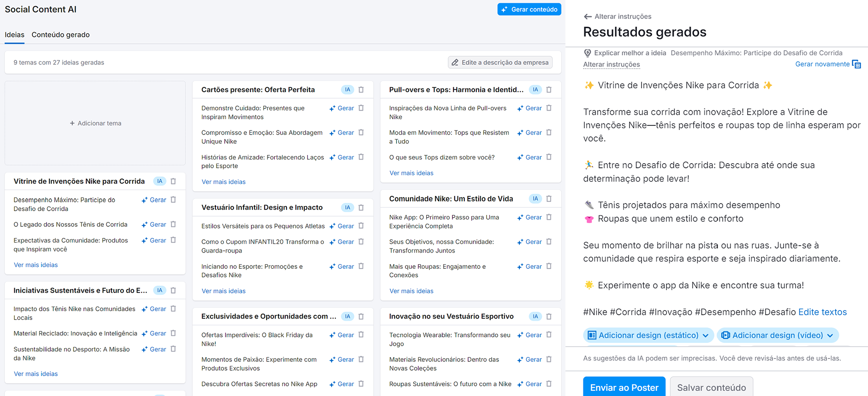Screen dimensions: 868x396
Task: Generate content for Ofertas Imperdíveis Black Friday
Action: 342,335
